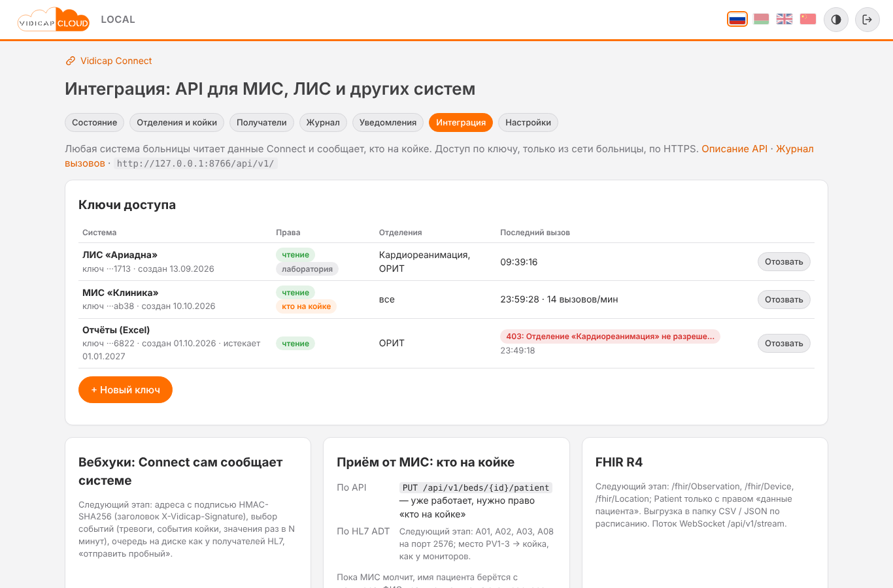Open the Vidicap Connect breadcrumb link

(116, 61)
